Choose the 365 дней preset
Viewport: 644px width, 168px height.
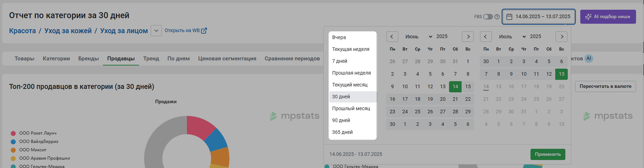tap(353, 132)
